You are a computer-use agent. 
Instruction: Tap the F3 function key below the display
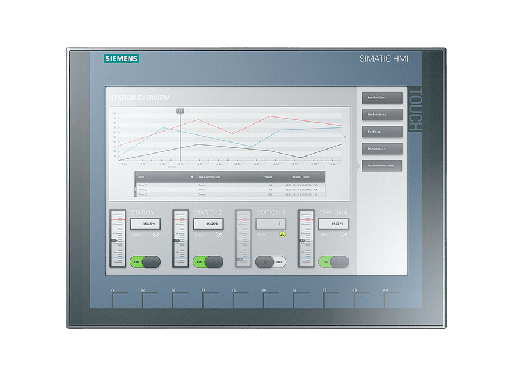pos(180,299)
